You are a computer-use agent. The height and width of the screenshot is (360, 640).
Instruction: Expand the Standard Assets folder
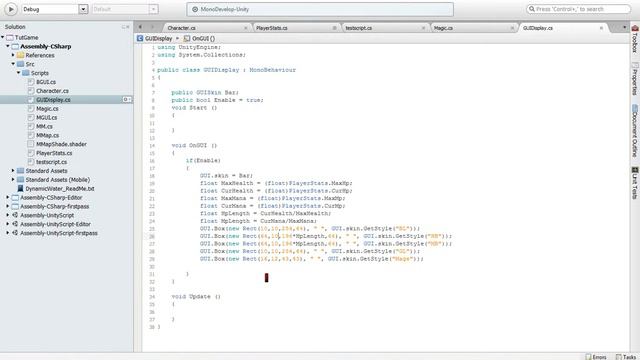[13, 171]
